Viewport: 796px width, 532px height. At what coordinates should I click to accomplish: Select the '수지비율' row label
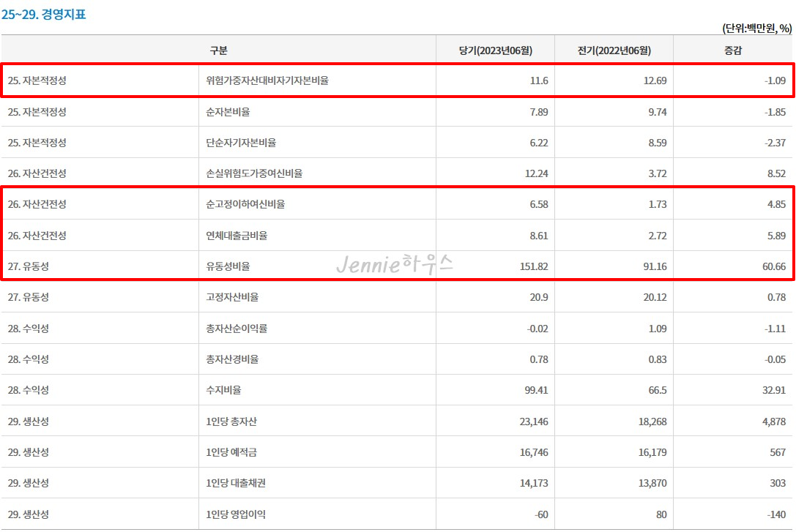223,390
